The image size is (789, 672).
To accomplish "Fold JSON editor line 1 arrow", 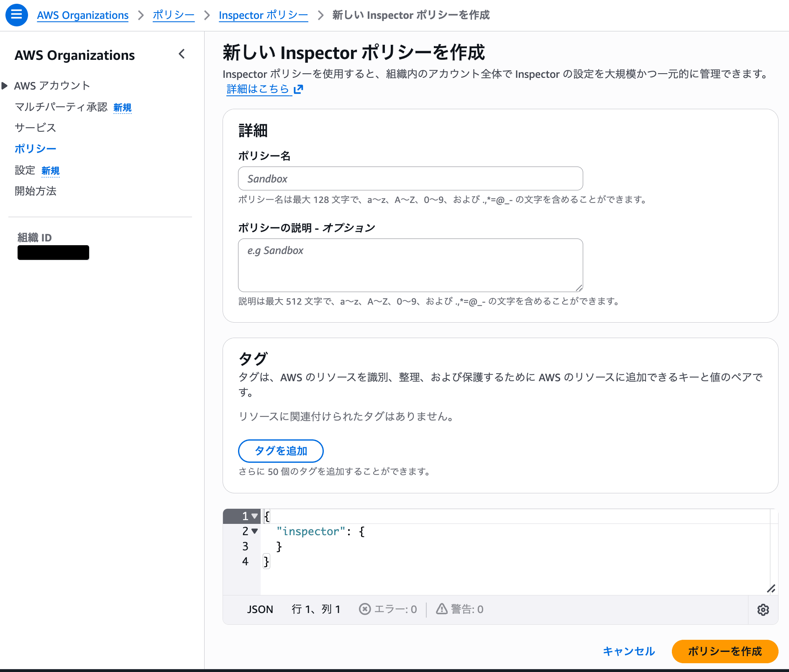I will click(254, 516).
